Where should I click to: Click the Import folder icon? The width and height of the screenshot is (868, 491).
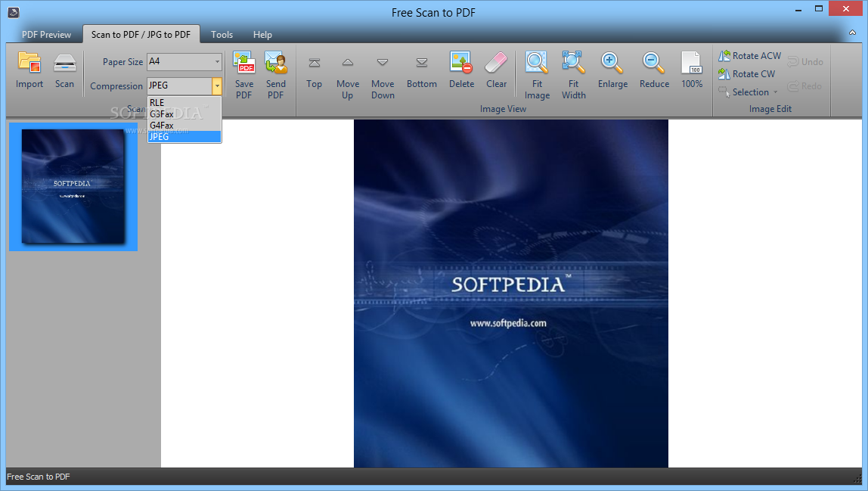29,62
